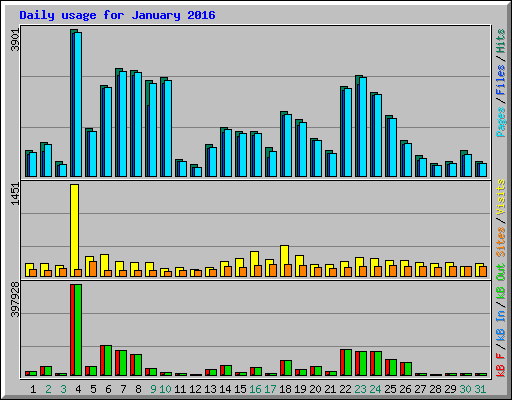512x400 pixels.
Task: Click day label 3 on the axis
Action: click(63, 389)
